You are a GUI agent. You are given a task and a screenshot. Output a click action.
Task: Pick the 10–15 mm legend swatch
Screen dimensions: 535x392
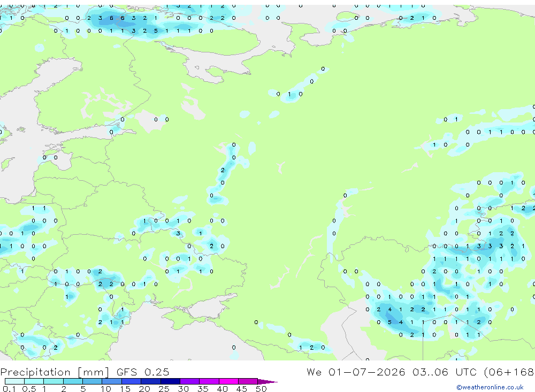coord(112,381)
